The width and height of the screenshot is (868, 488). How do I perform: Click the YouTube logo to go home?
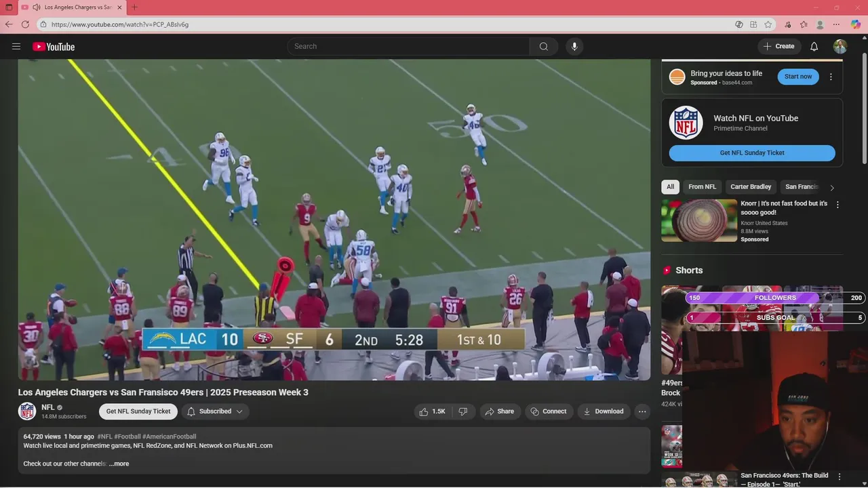click(54, 47)
